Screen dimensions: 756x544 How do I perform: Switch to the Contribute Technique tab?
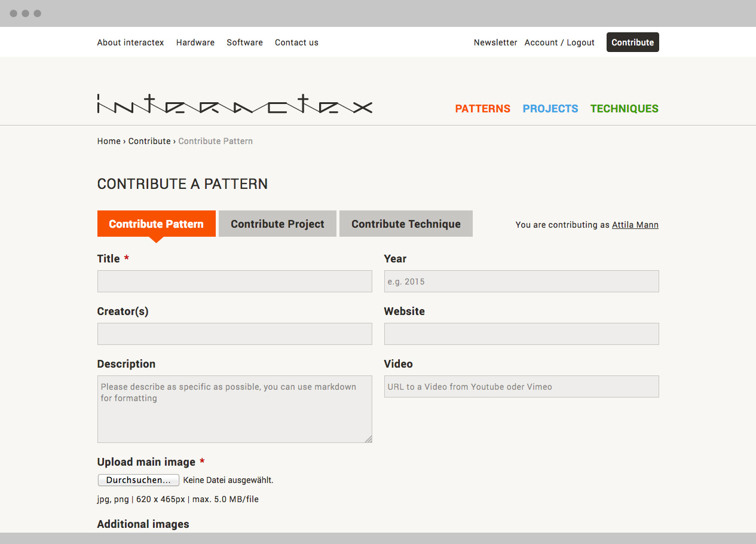[406, 224]
